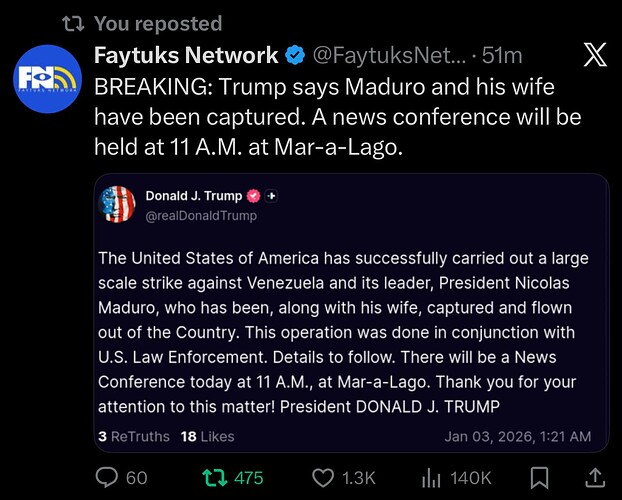Click the Jan 03, 2026 timestamp

pos(518,436)
